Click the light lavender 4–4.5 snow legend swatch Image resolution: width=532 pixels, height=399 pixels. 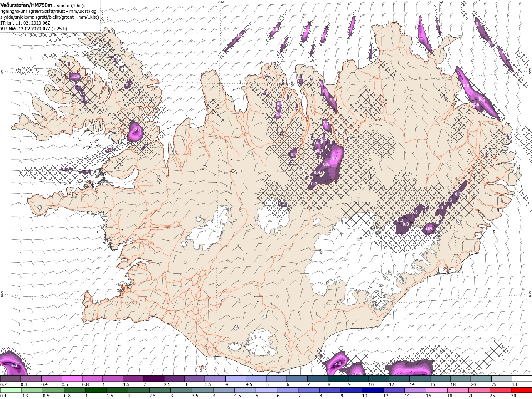click(x=235, y=379)
